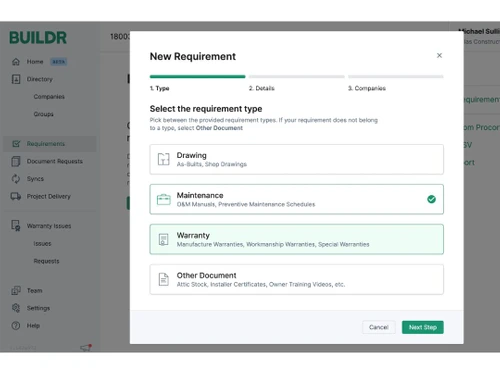Screen dimensions: 500x375
Task: Open Document Requests in sidebar
Action: tap(55, 161)
